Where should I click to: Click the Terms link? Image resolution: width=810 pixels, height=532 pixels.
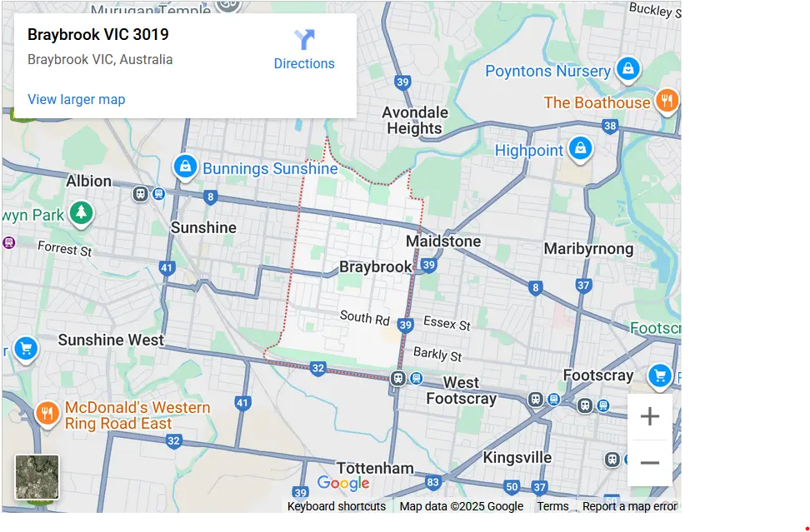coord(552,506)
